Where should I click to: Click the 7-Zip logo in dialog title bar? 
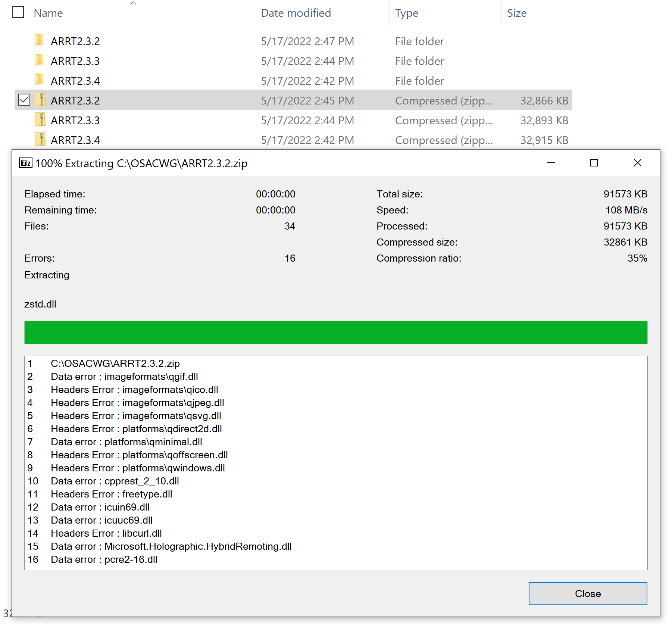25,163
